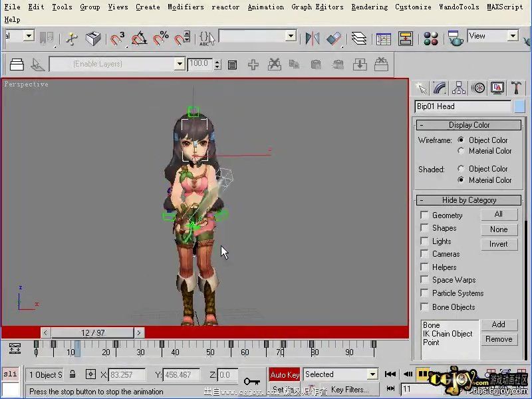Toggle the 3D Snaps magnet tool
Viewport: 532px width, 399px height.
pos(117,39)
